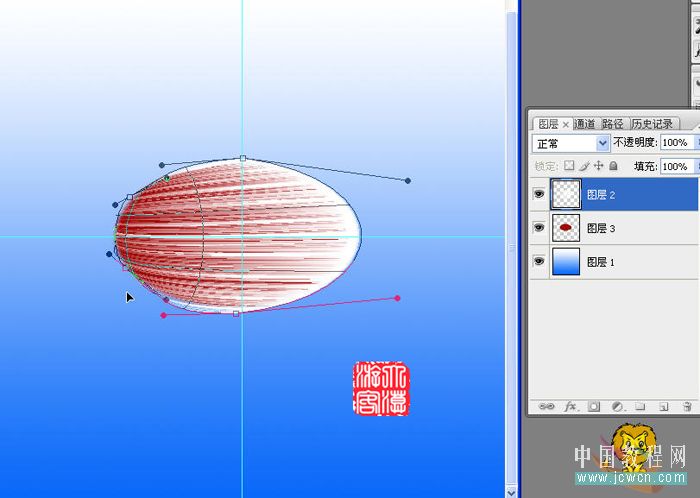The width and height of the screenshot is (700, 498).
Task: Click the scroll-down arrow of canvas scrollbar
Action: click(511, 492)
